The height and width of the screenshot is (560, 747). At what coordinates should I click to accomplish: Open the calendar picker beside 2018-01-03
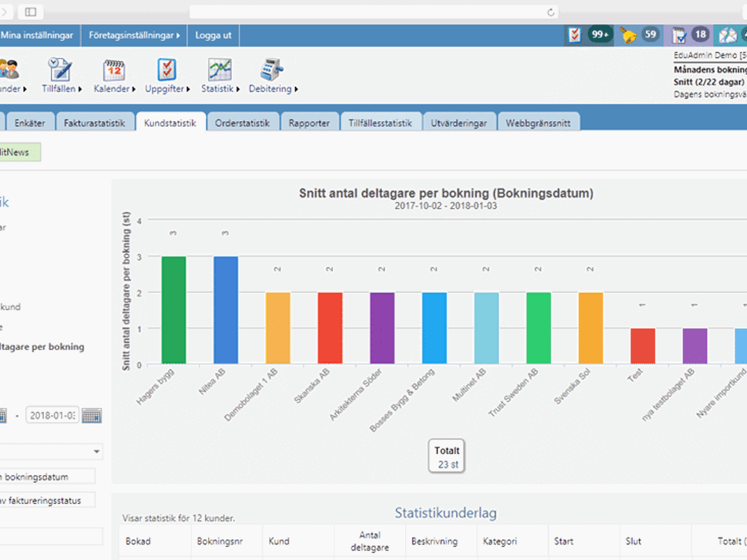91,416
